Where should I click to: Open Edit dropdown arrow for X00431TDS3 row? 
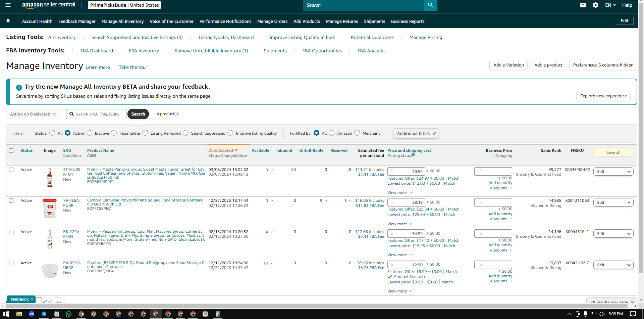click(x=629, y=202)
